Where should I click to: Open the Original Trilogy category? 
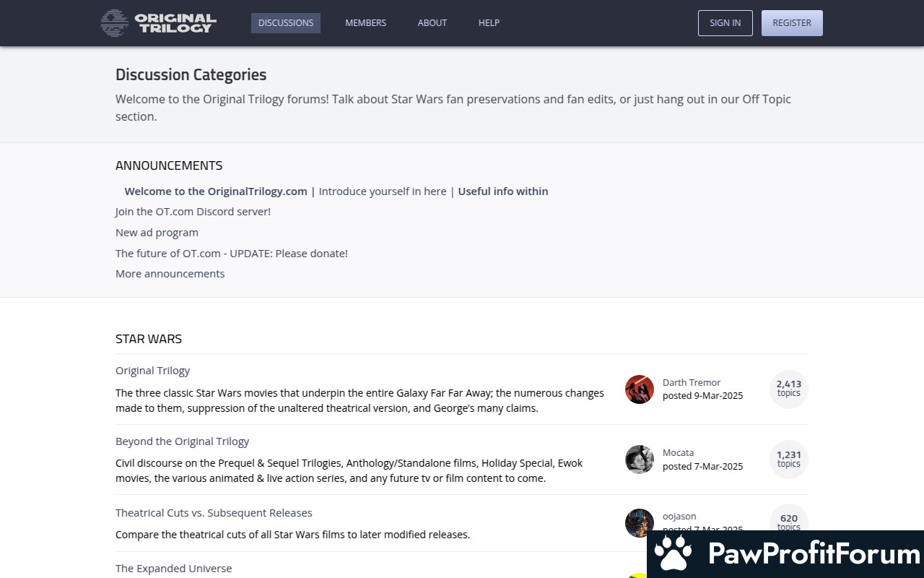tap(152, 371)
